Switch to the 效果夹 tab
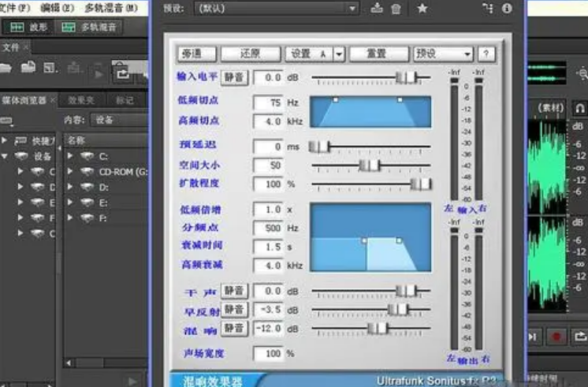588x387 pixels. [81, 100]
